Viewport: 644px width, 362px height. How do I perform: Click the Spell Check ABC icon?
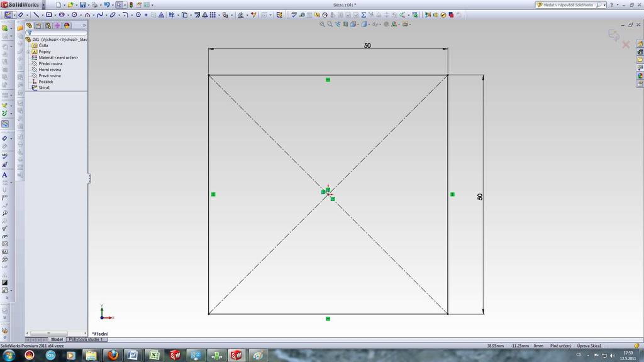(x=294, y=15)
